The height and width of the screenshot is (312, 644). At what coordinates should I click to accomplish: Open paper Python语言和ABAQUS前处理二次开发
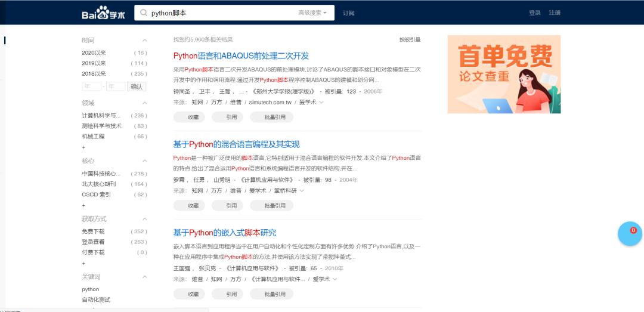(x=241, y=56)
